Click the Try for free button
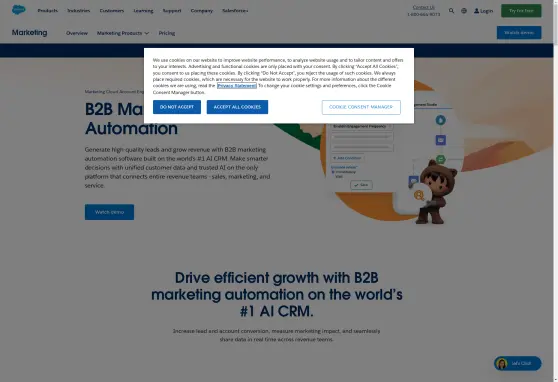 pyautogui.click(x=521, y=11)
